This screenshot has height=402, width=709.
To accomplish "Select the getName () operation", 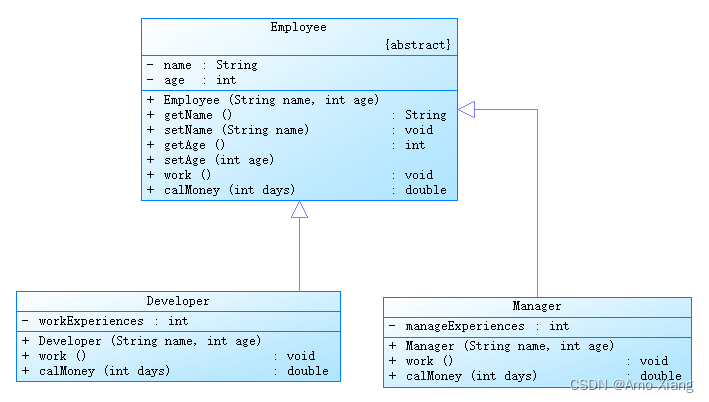I will (x=297, y=115).
